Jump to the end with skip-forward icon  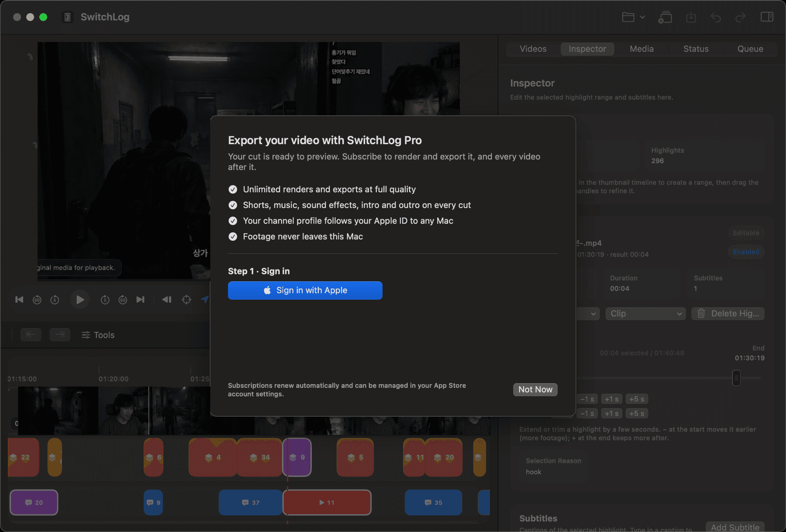coord(140,300)
